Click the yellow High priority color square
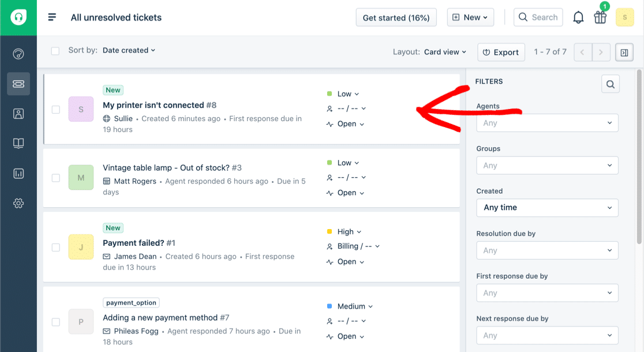Screen dimensions: 644x352 (330, 231)
